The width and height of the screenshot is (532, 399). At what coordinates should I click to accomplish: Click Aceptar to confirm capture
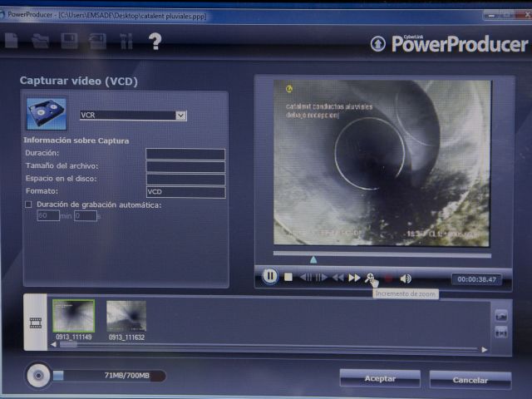click(380, 379)
